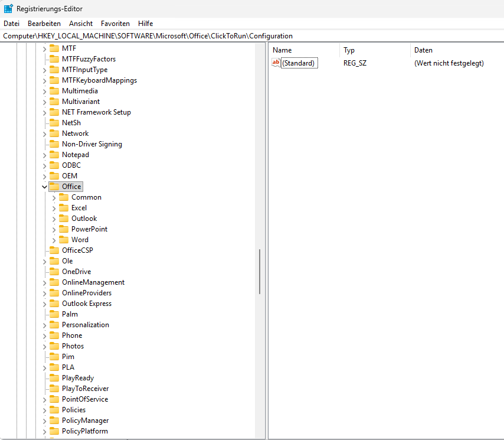
Task: Expand the Word subkey
Action: pos(54,240)
